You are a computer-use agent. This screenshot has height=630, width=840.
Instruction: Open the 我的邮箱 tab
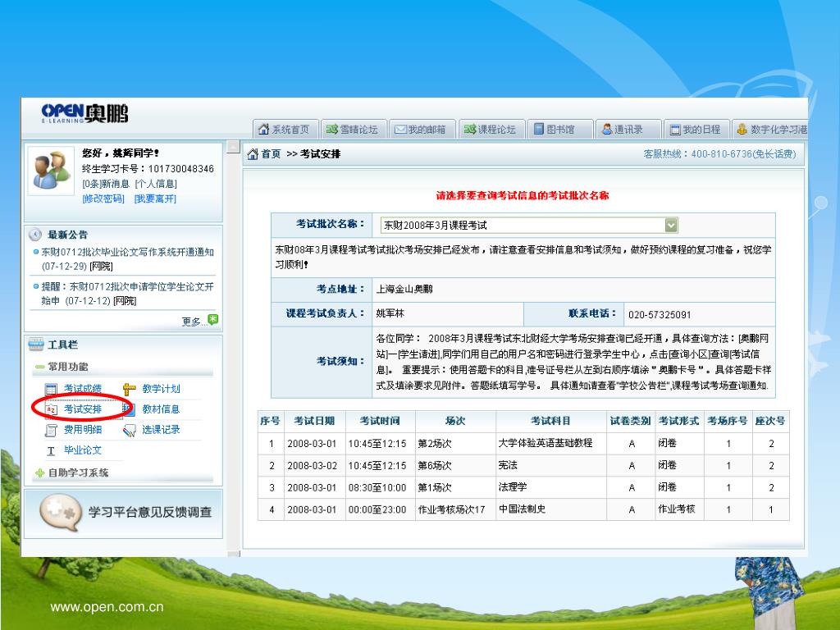[x=422, y=129]
